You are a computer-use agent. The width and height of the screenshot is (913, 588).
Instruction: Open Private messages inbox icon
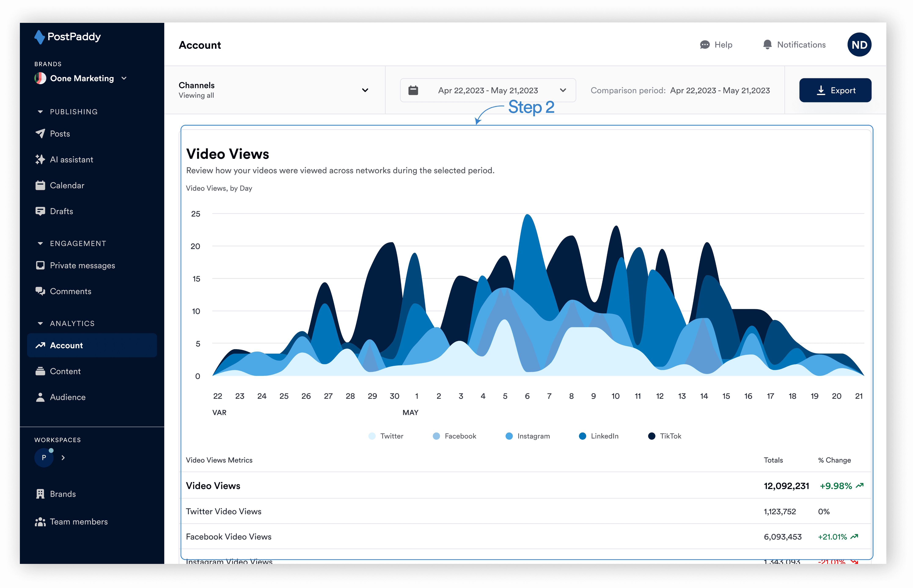[40, 265]
